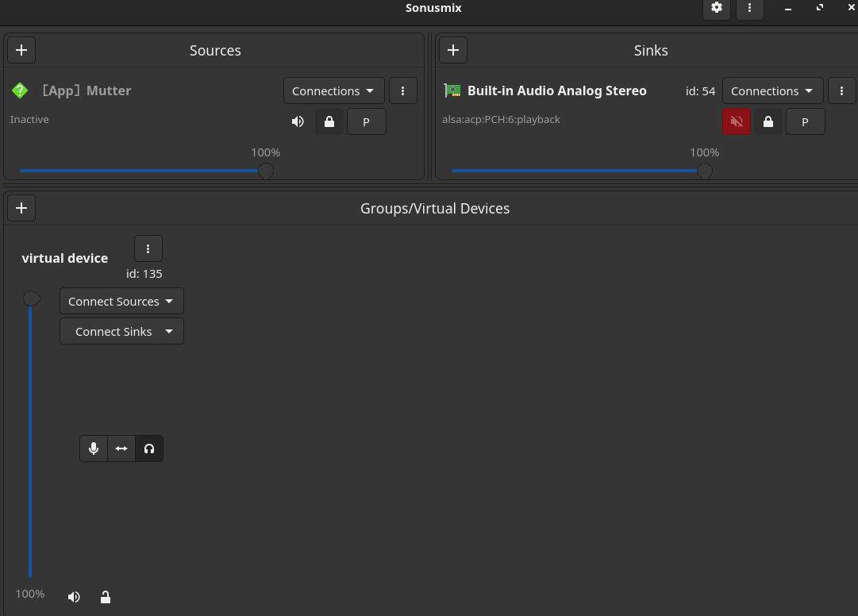Mute the Mutter source
The image size is (858, 616).
[298, 121]
